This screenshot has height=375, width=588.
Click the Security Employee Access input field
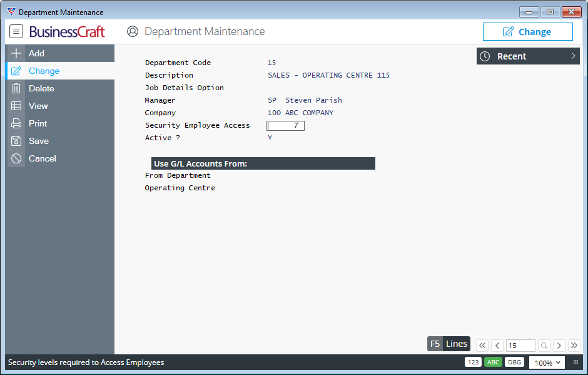coord(285,126)
